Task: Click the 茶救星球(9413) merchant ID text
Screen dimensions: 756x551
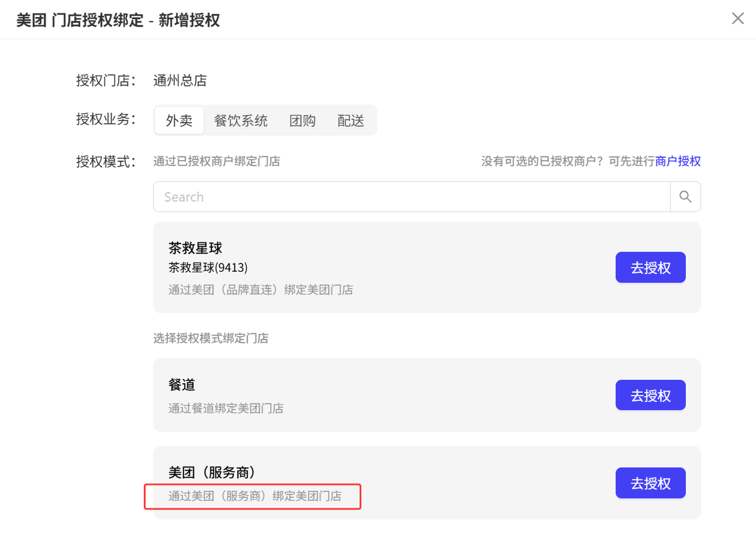Action: [x=208, y=268]
